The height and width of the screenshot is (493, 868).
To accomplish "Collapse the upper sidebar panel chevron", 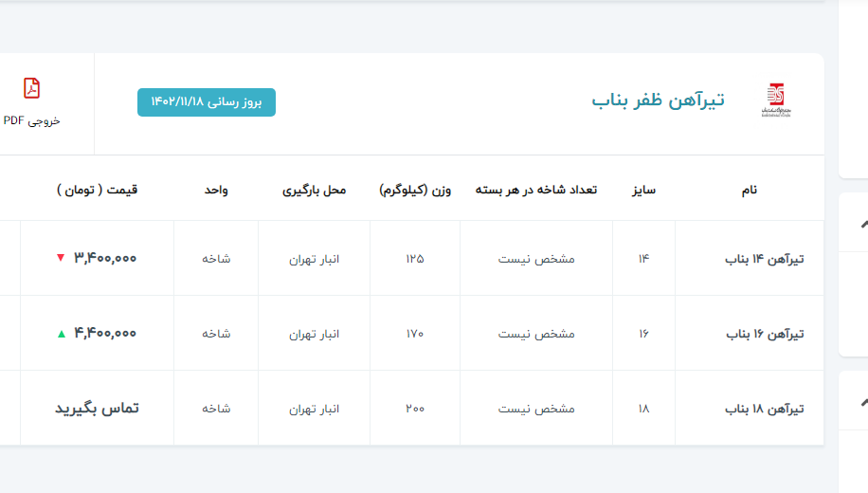I will click(863, 224).
